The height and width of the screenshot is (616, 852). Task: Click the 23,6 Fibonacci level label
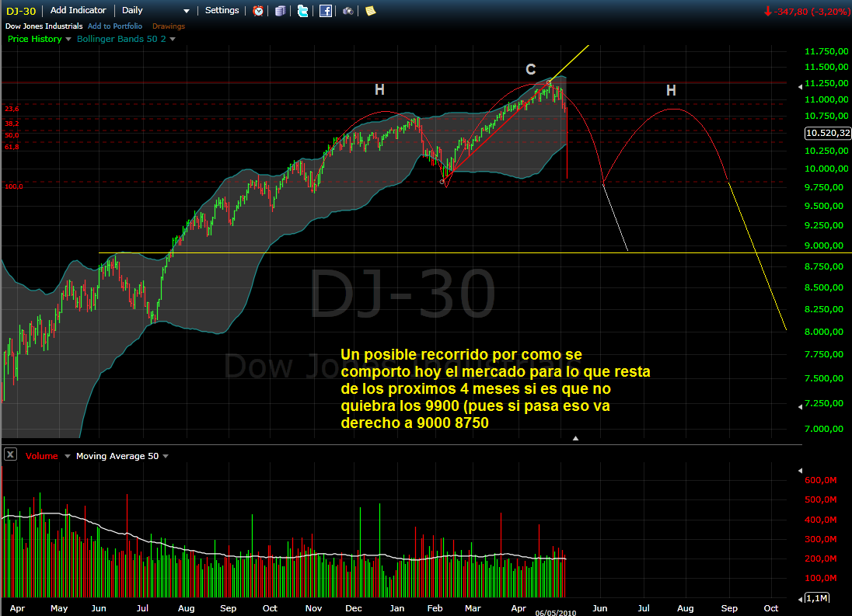12,109
